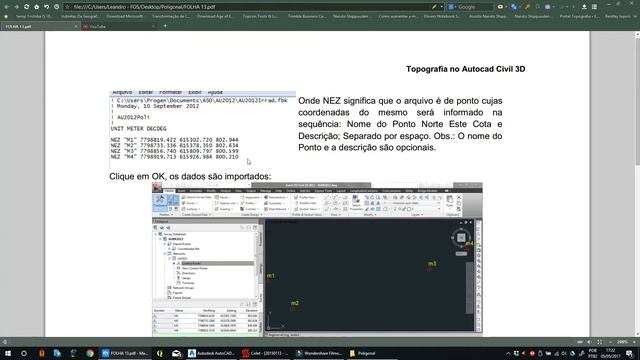
Task: Open Cortana search circle on taskbar
Action: (x=24, y=353)
